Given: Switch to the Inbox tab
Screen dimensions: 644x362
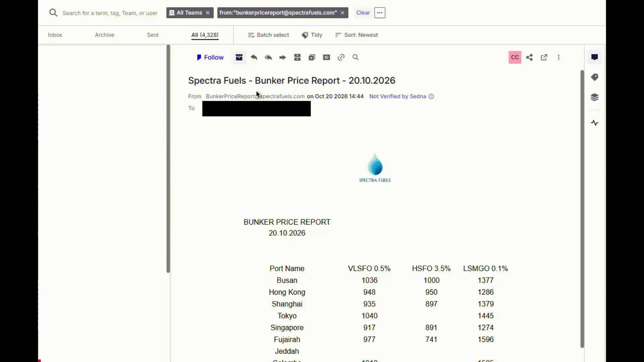Looking at the screenshot, I should 55,35.
